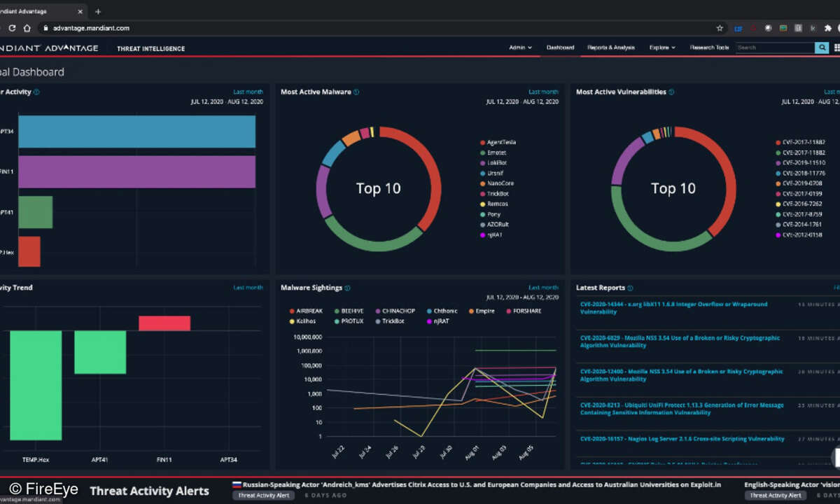Show info for Most Active Vulnerabilities
This screenshot has height=504, width=840.
[x=672, y=92]
